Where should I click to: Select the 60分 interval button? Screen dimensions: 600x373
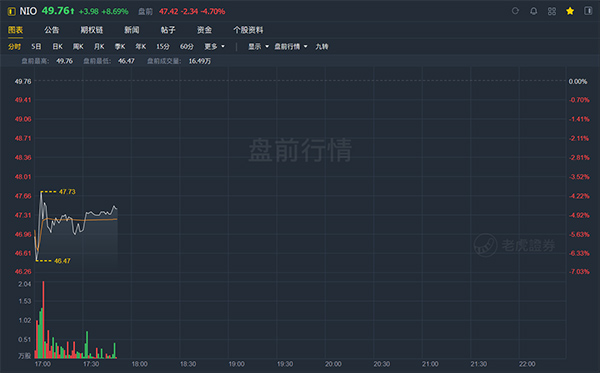tap(187, 46)
